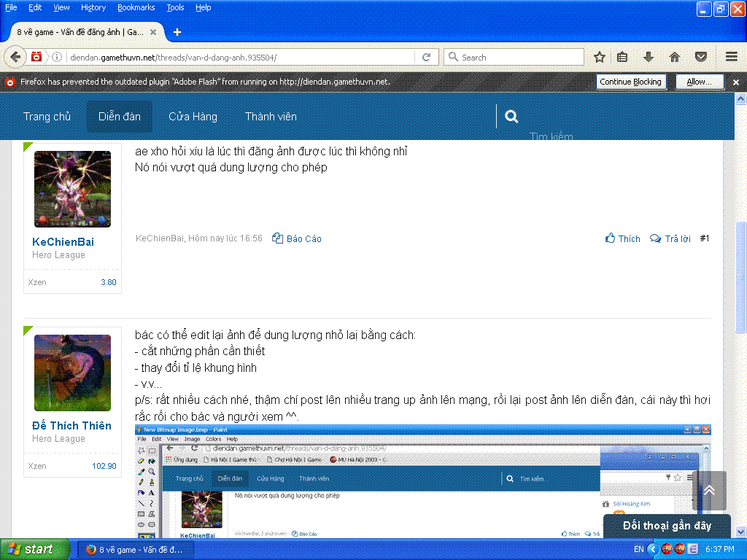Open Đối thoại gần đây chat panel
747x560 pixels.
667,526
